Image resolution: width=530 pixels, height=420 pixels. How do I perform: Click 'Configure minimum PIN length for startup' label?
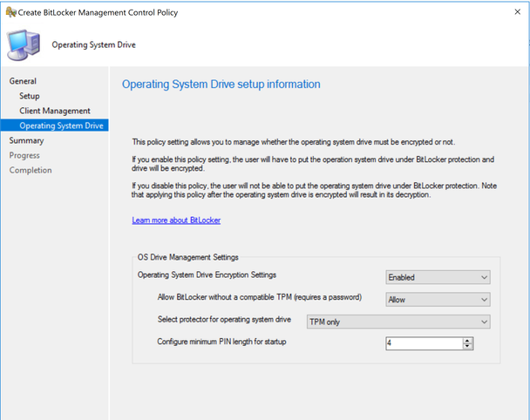(x=221, y=342)
